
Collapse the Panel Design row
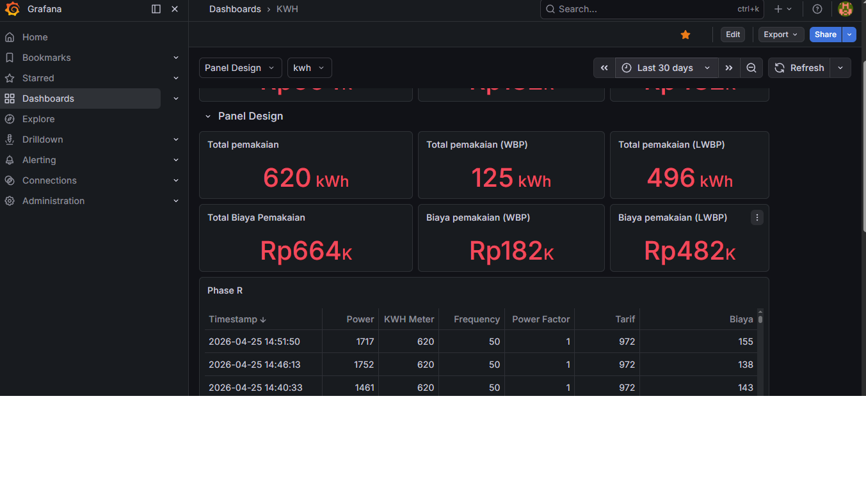click(208, 116)
